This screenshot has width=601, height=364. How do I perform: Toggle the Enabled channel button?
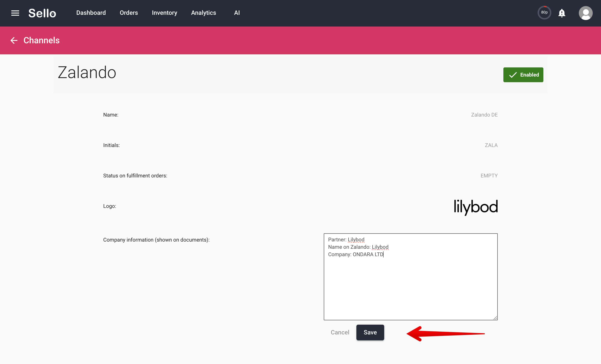point(523,75)
